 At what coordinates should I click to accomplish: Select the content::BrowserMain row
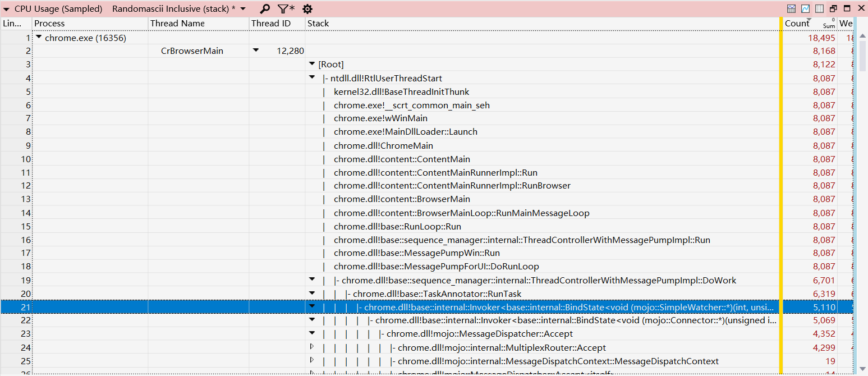point(426,199)
